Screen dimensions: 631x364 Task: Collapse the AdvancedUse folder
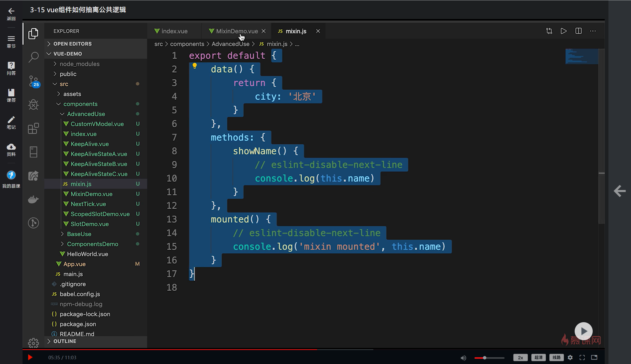pos(96,114)
